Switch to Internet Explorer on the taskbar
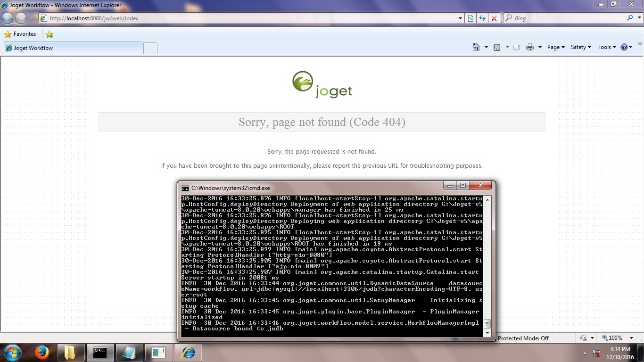This screenshot has width=644, height=362. tap(188, 353)
